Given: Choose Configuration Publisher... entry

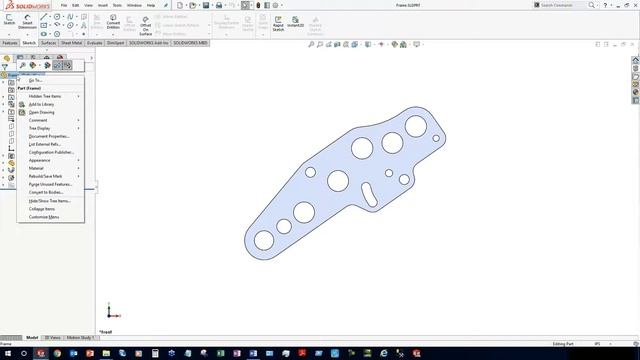Looking at the screenshot, I should pos(51,152).
